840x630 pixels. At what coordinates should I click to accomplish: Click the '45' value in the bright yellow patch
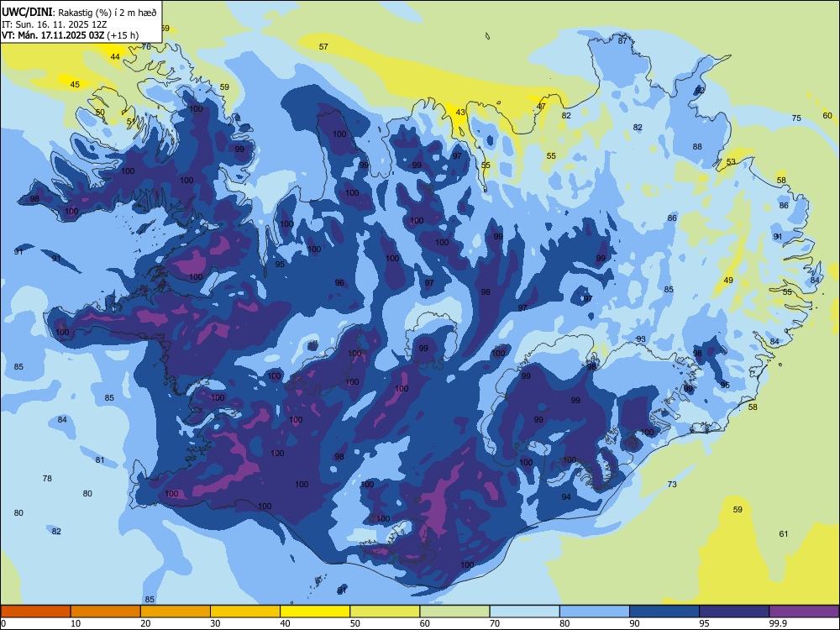click(x=75, y=84)
